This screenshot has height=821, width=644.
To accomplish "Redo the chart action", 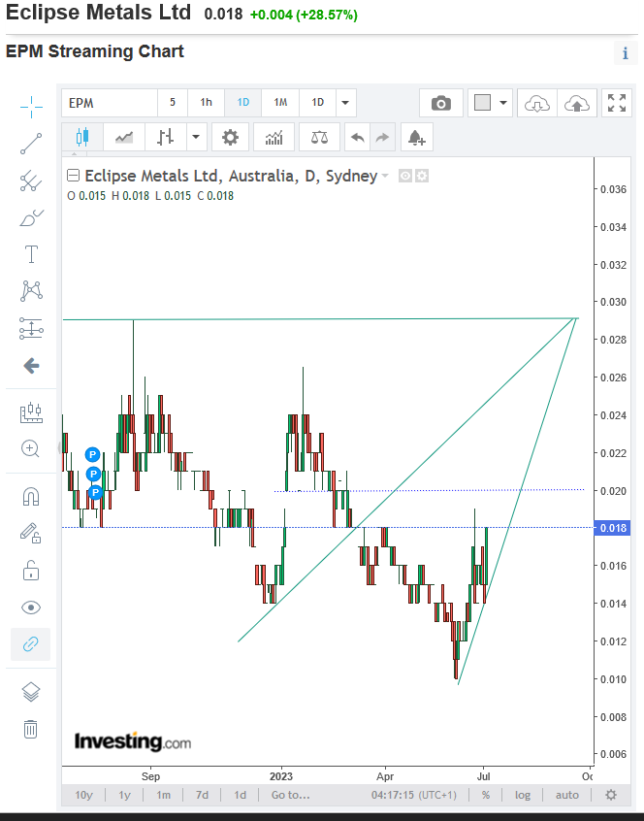I will [382, 137].
